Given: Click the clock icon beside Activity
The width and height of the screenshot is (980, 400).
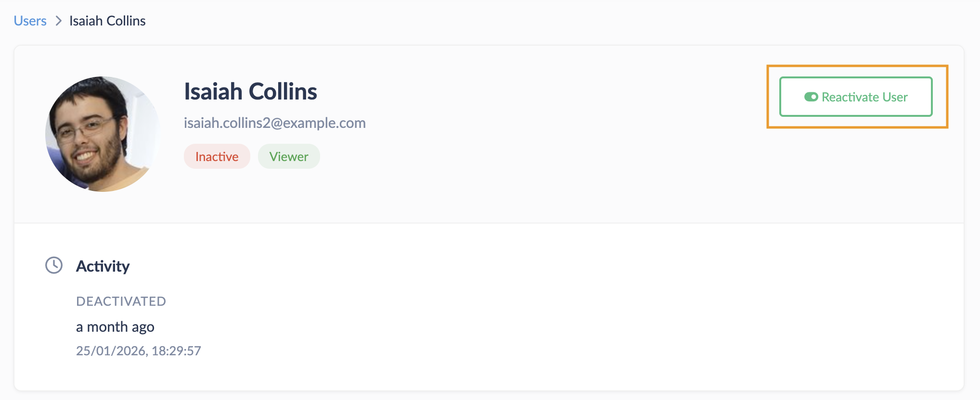Looking at the screenshot, I should 54,265.
